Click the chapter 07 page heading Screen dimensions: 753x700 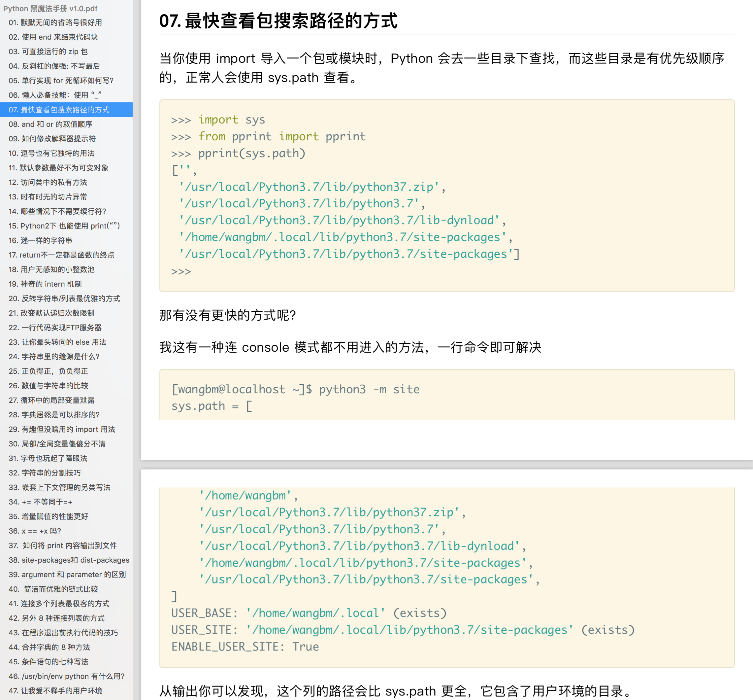pos(278,20)
